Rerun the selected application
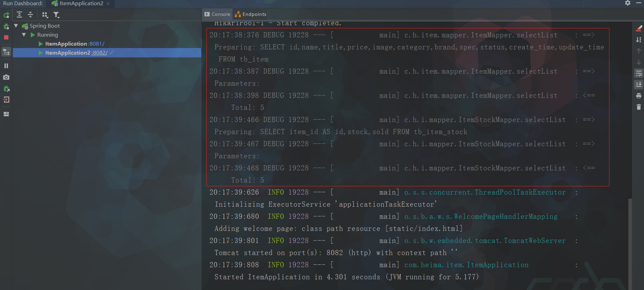644x290 pixels. 6,15
